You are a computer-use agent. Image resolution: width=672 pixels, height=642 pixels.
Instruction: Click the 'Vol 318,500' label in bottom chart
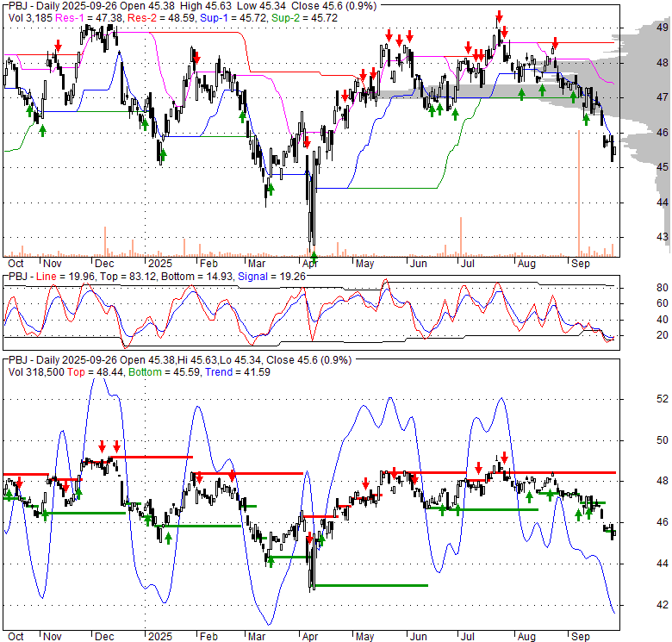pos(36,372)
